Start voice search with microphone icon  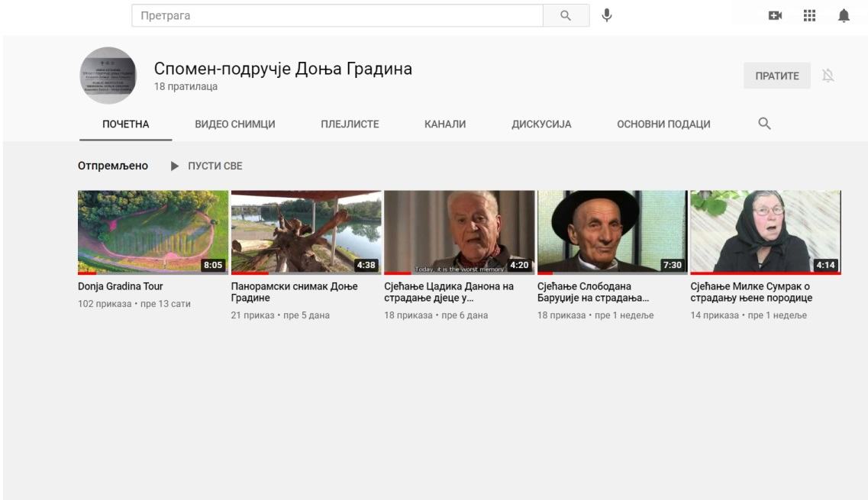607,15
